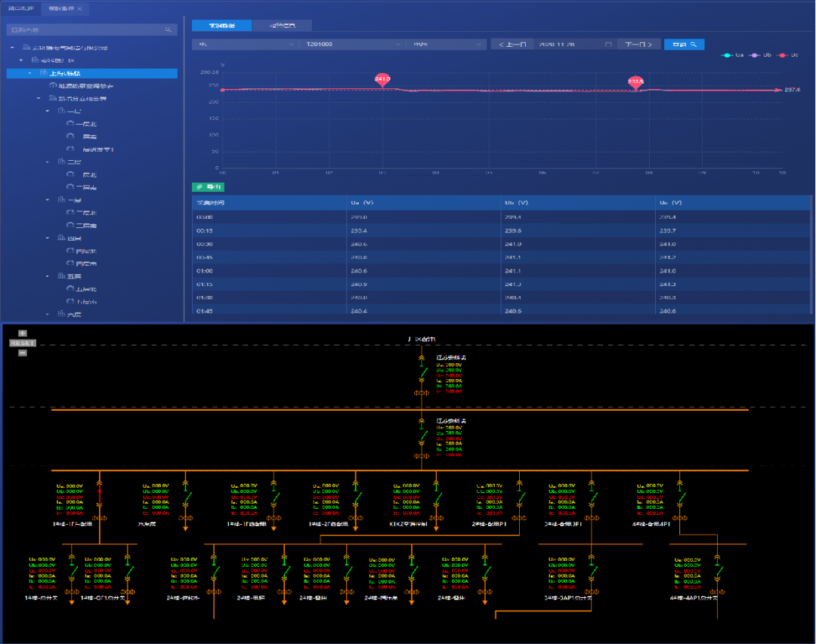816x644 pixels.
Task: Click the building icon beside 六层
Action: coord(60,314)
